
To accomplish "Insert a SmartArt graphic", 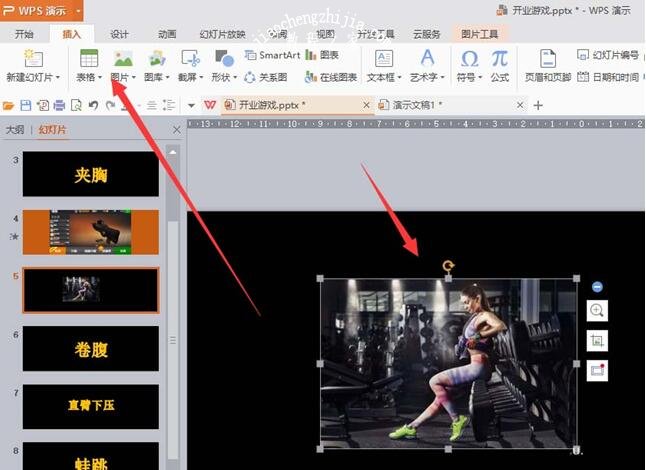I will [272, 55].
